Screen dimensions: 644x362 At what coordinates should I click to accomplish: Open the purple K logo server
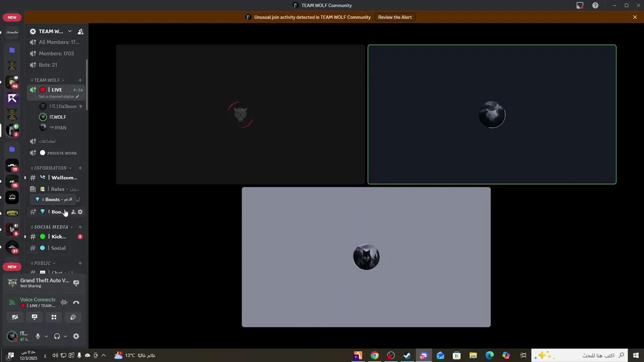click(x=12, y=98)
